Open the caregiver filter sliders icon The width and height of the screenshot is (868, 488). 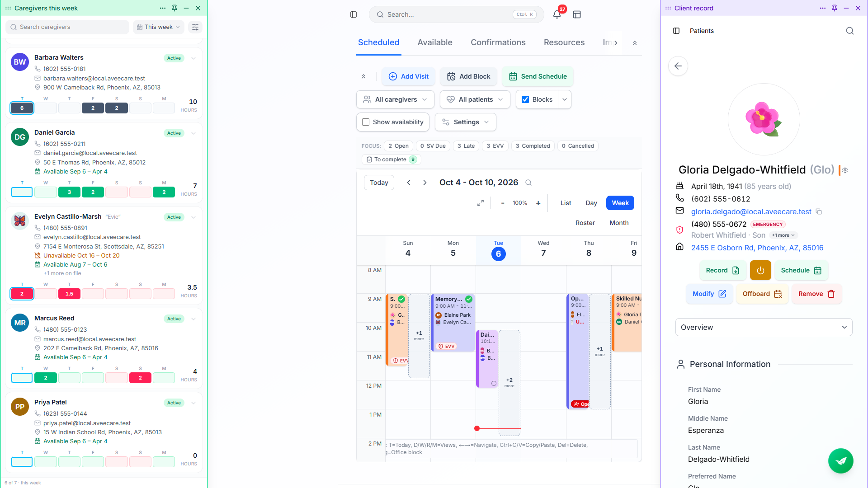click(x=195, y=27)
